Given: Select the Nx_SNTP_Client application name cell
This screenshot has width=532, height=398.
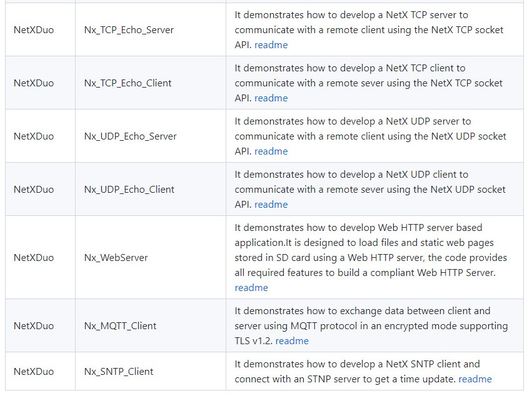Looking at the screenshot, I should click(151, 371).
